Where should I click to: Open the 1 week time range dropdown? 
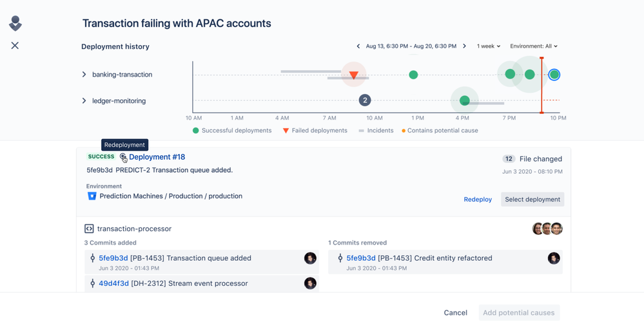coord(488,46)
